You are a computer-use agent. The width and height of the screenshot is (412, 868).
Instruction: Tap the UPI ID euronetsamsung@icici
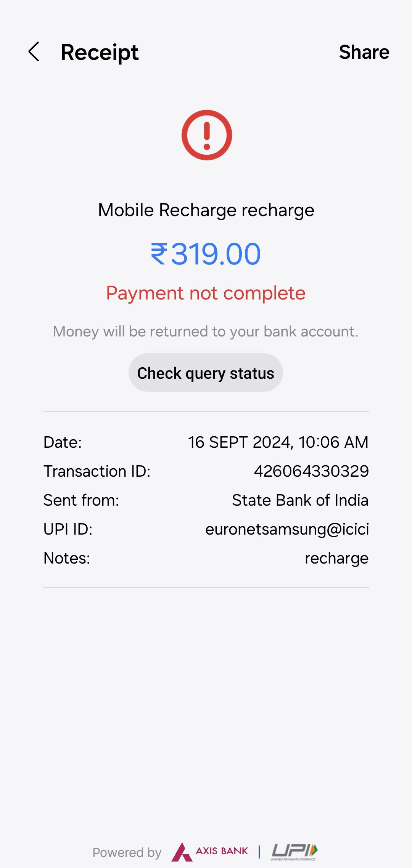(x=287, y=529)
